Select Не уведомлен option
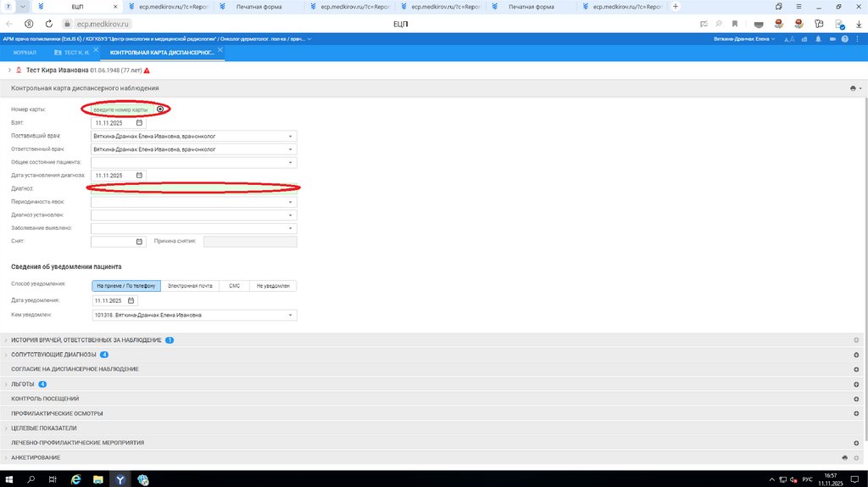The image size is (868, 487). click(273, 286)
